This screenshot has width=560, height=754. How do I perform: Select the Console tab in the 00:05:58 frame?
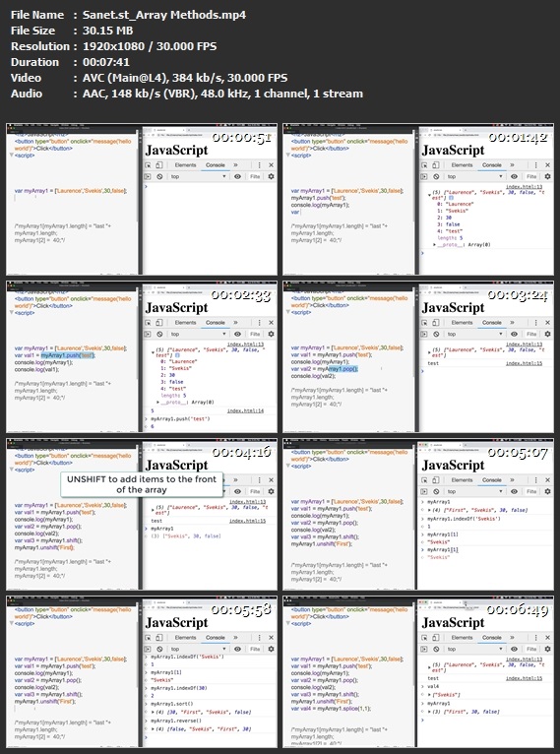click(x=216, y=638)
